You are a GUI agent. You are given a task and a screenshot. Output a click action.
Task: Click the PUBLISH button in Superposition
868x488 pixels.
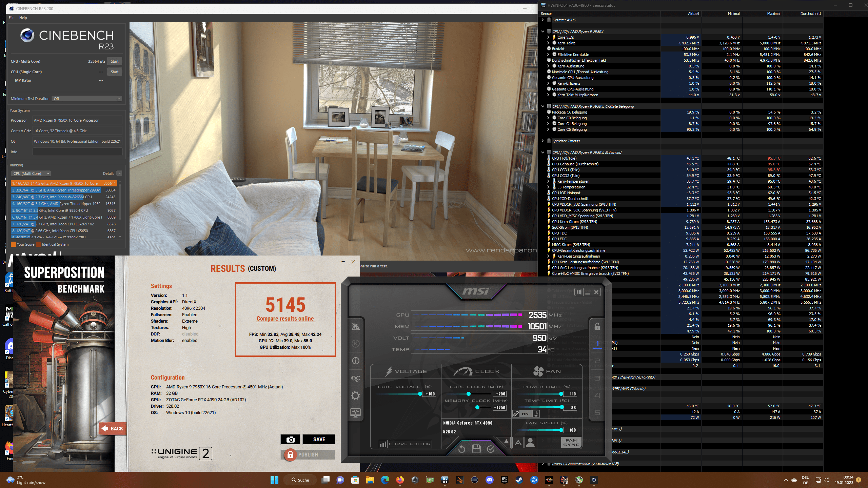coord(308,454)
